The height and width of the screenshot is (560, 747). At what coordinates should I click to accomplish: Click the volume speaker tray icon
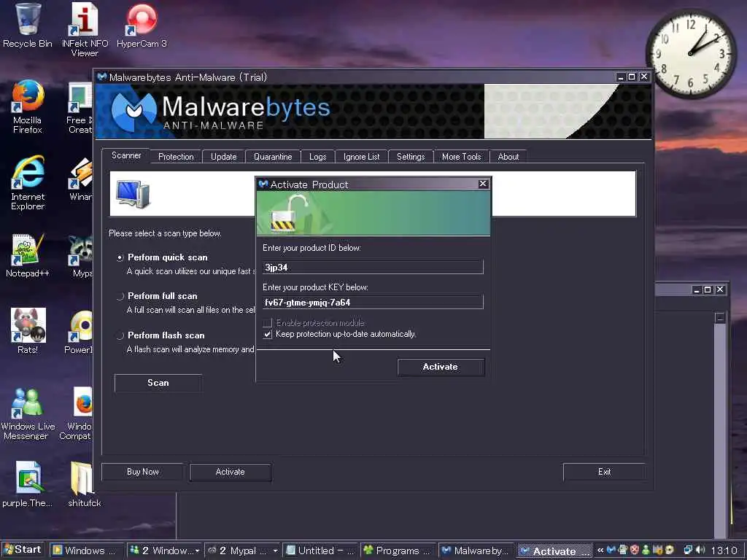coord(700,550)
